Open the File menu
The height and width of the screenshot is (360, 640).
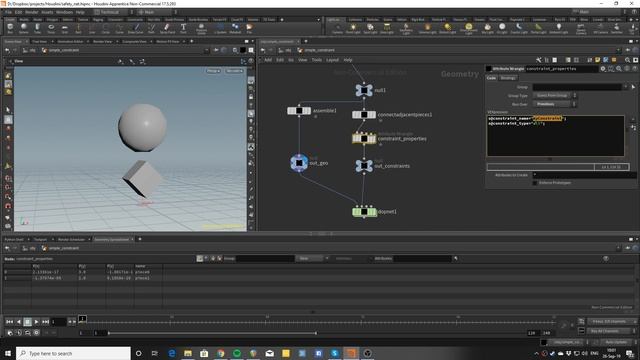tap(8, 12)
